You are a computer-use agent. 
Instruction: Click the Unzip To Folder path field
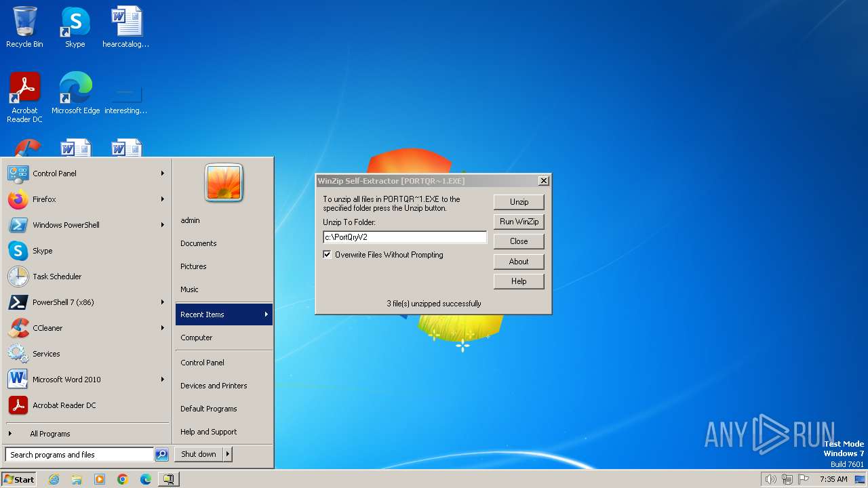tap(405, 237)
